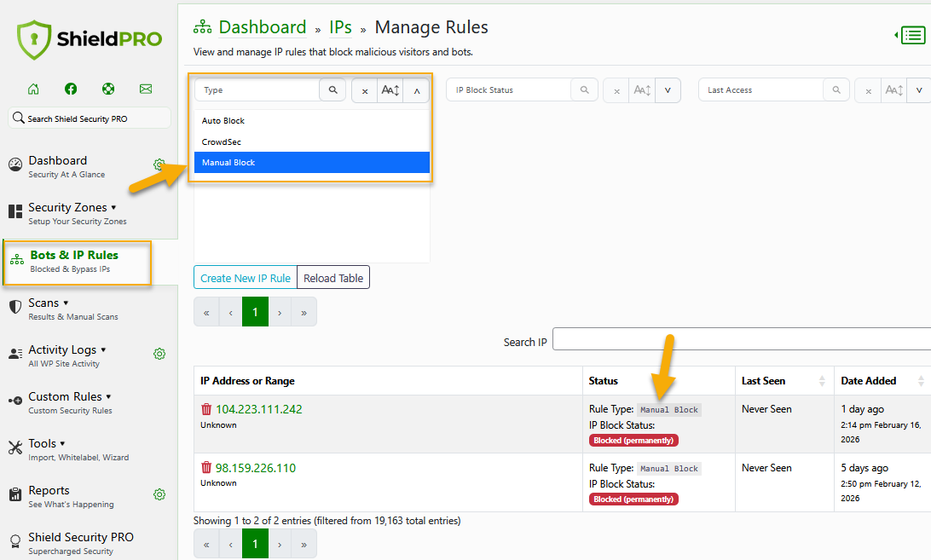
Task: Click Create New IP Rule button
Action: [246, 278]
